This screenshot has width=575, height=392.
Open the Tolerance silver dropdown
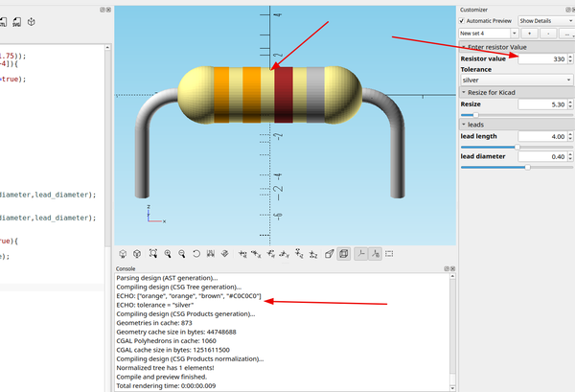tap(517, 80)
